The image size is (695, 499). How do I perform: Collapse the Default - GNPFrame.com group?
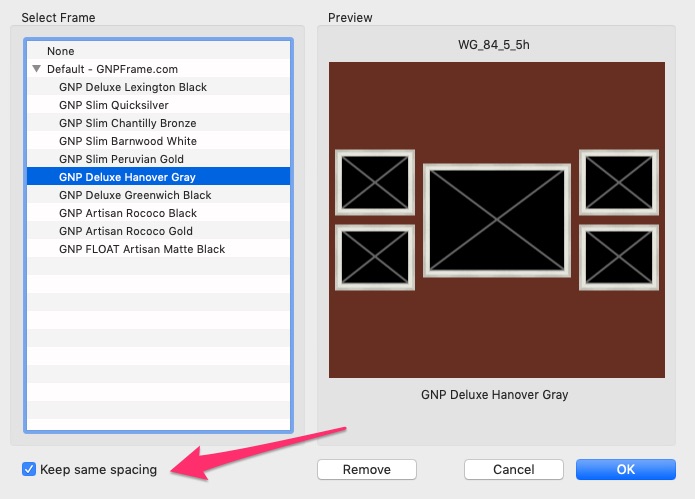[x=37, y=69]
